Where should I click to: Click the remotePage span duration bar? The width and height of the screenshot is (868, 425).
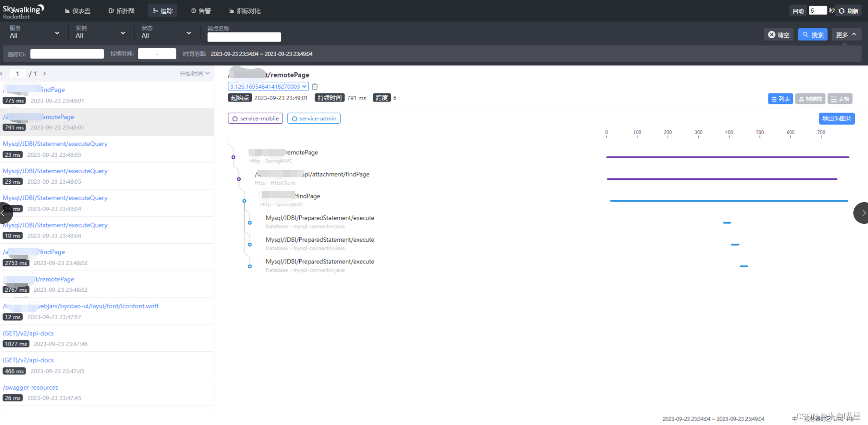click(x=727, y=157)
